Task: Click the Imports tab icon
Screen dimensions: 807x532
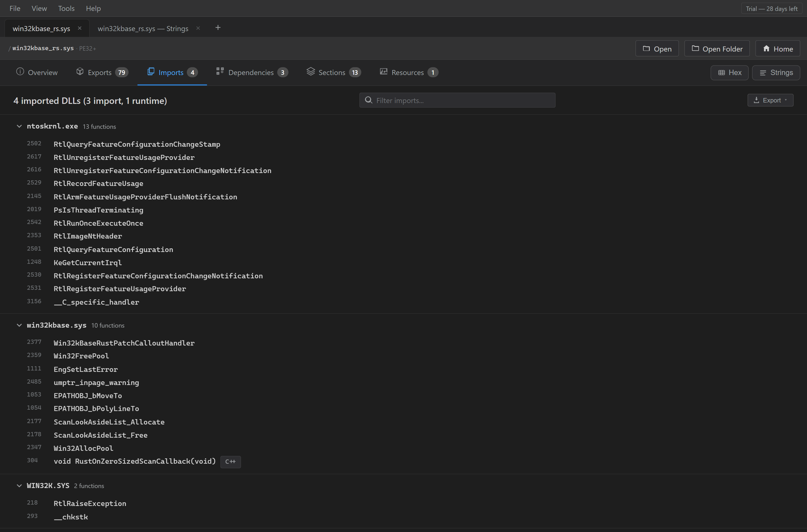Action: click(x=151, y=71)
